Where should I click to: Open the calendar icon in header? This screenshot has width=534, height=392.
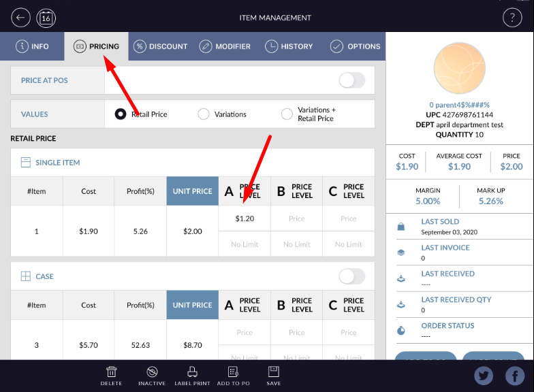tap(46, 18)
